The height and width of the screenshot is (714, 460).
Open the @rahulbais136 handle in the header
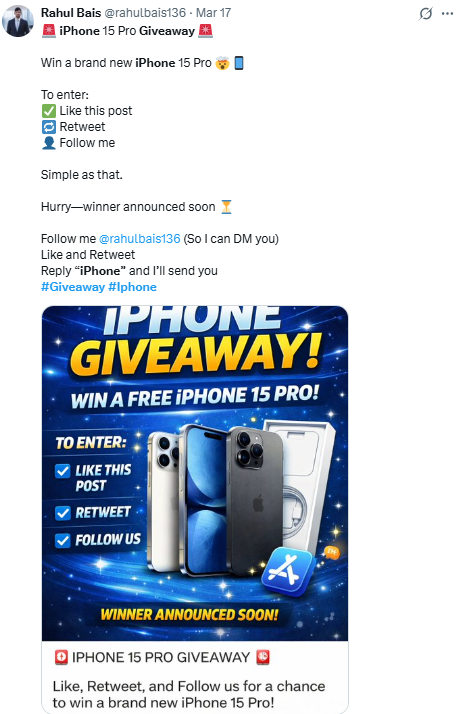point(145,13)
